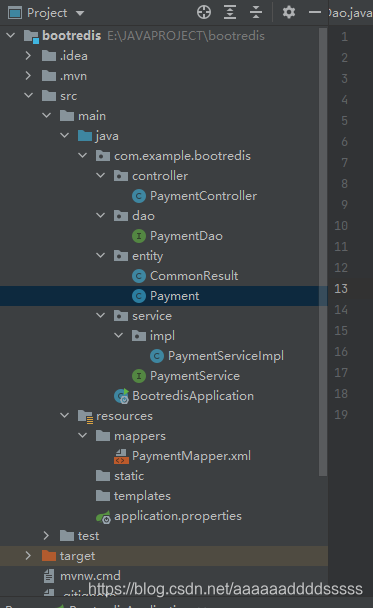Switch to the Dao.java editor tab

click(351, 13)
